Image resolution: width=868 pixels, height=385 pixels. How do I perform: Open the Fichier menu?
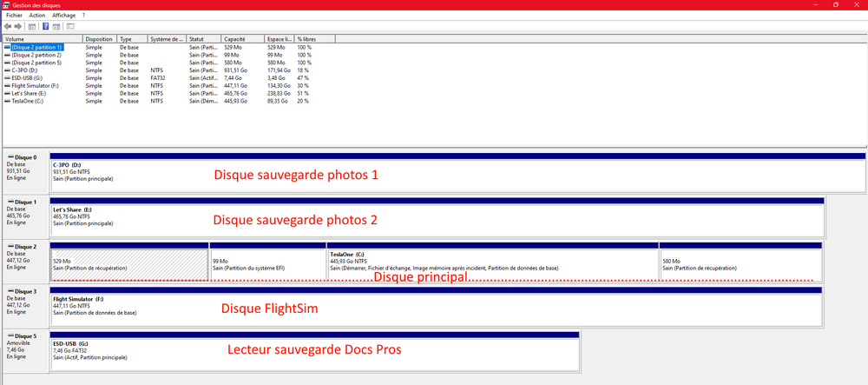pyautogui.click(x=13, y=16)
